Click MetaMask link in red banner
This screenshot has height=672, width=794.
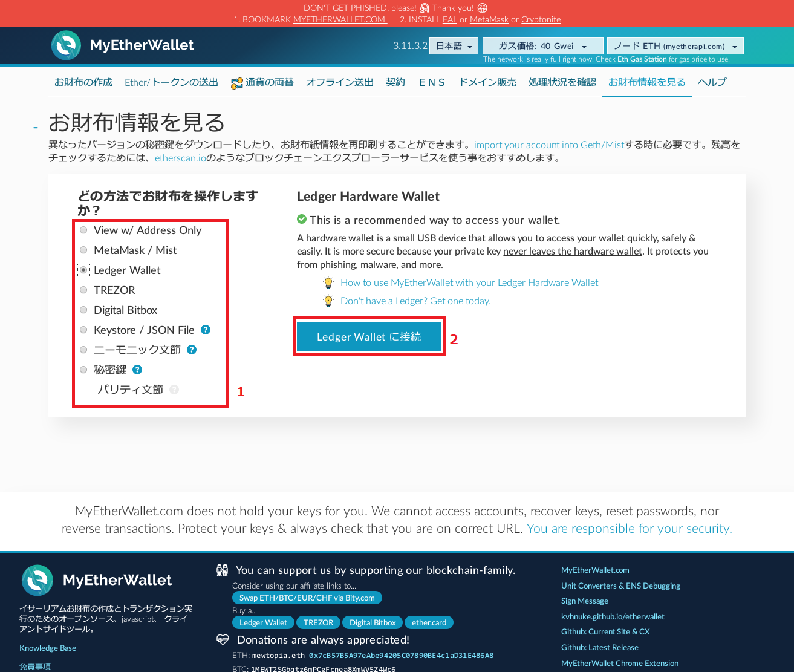pyautogui.click(x=489, y=19)
